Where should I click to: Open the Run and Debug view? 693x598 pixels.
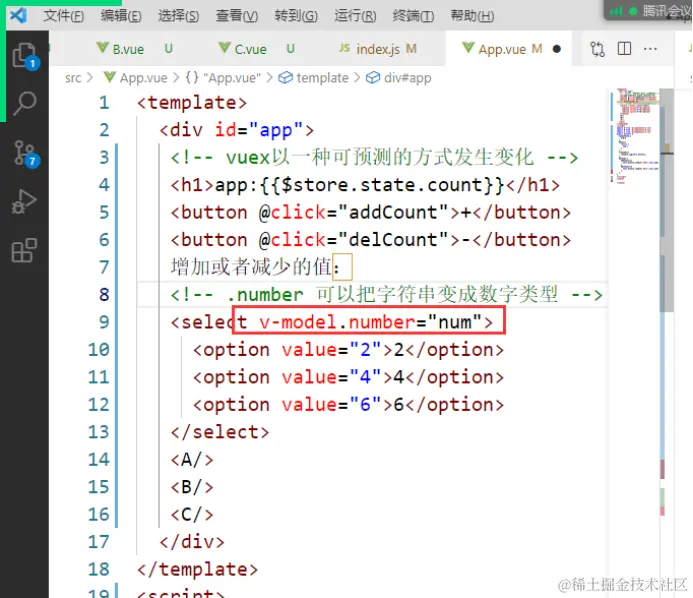25,202
